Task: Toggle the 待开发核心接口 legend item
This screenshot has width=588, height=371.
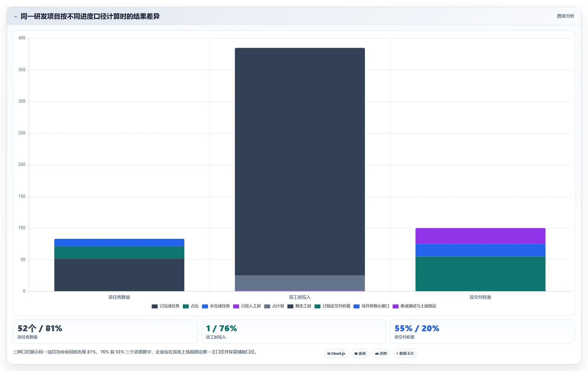Action: tap(371, 306)
